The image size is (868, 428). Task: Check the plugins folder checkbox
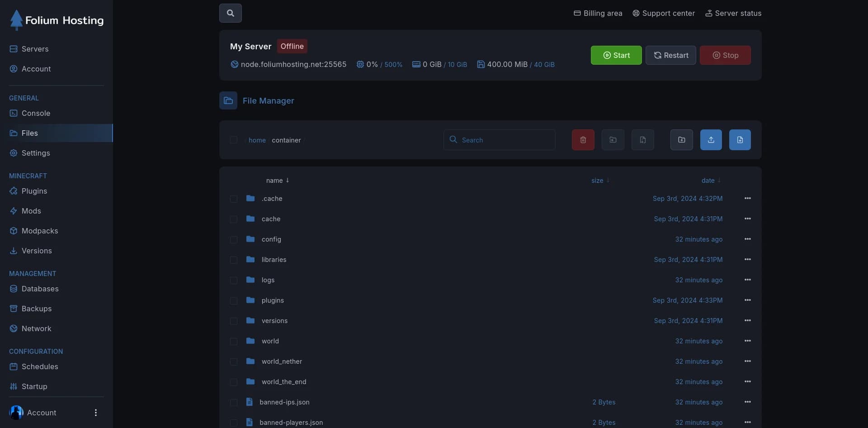tap(233, 300)
